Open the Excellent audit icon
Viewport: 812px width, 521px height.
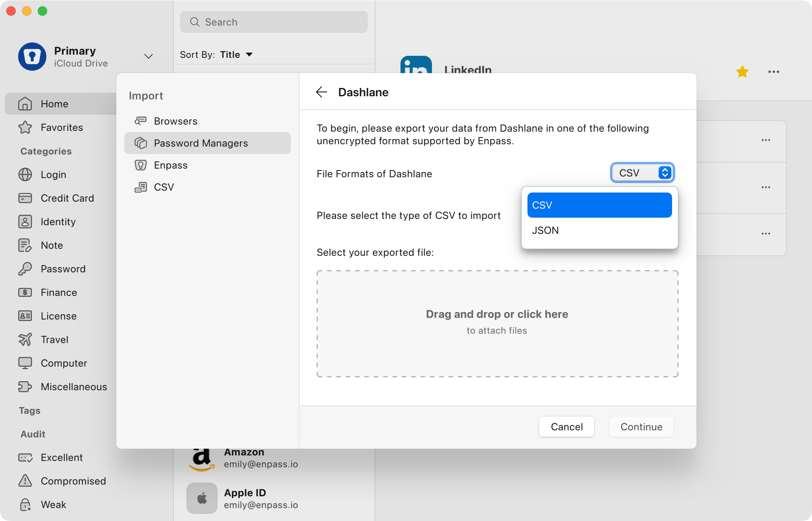pos(25,457)
